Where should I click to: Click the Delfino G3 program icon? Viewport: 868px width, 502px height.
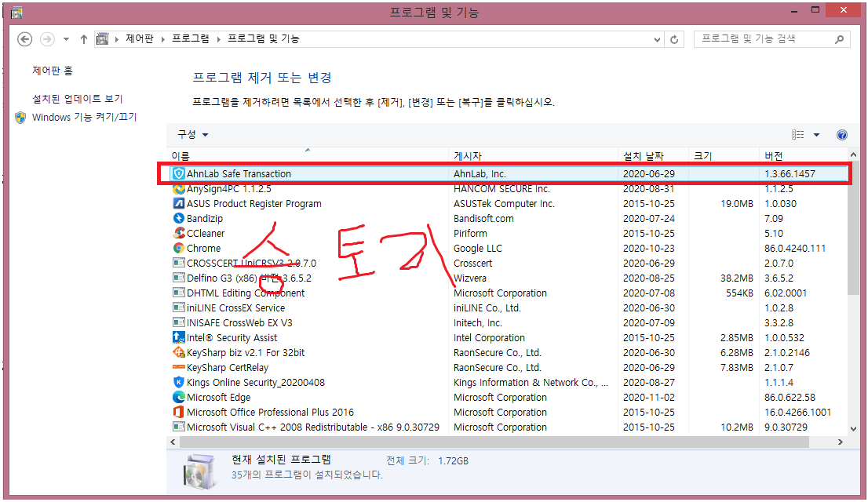point(178,278)
